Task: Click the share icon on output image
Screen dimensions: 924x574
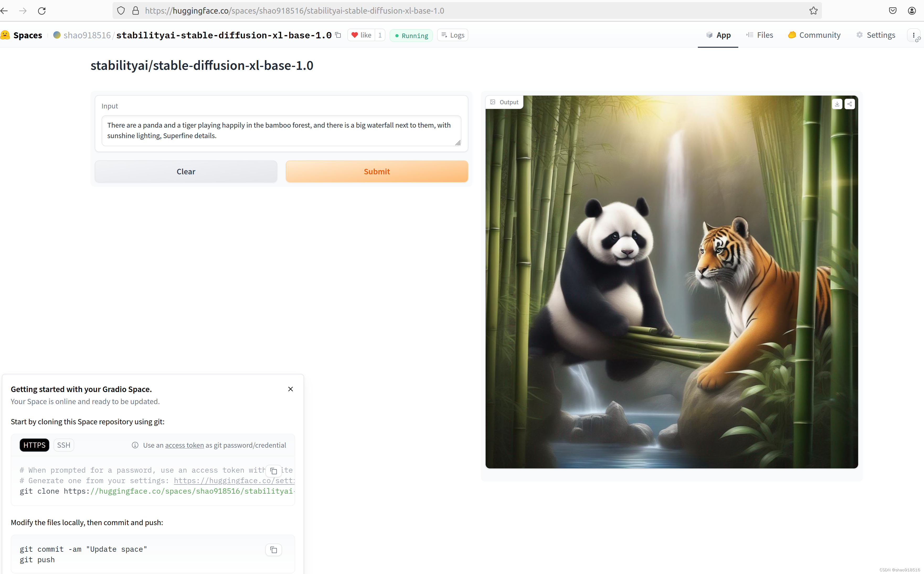Action: (x=850, y=104)
